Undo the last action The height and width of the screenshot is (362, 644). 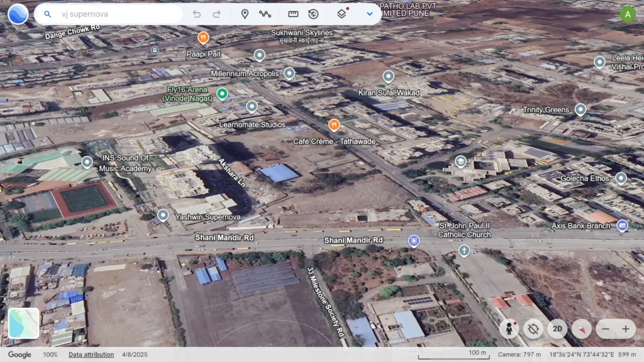click(197, 14)
